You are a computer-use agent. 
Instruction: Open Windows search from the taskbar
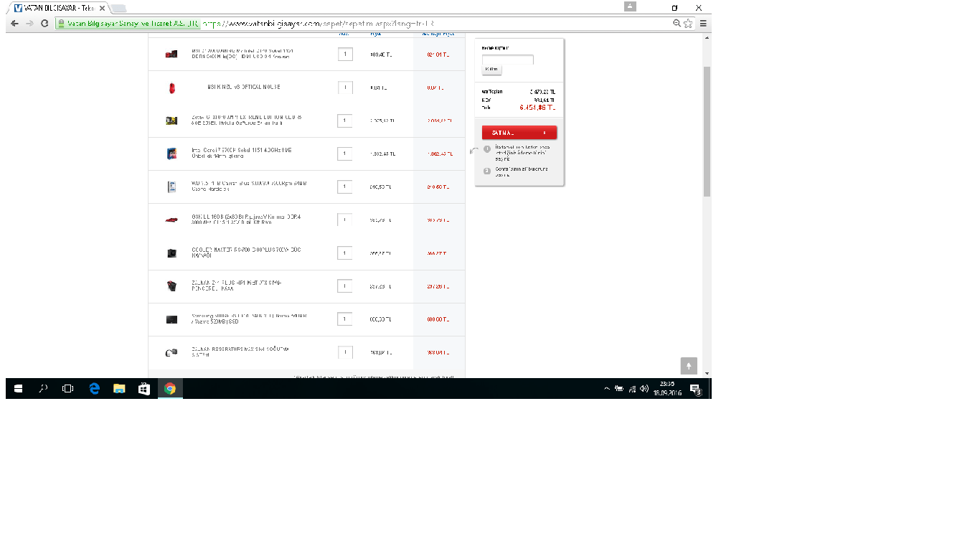(43, 389)
